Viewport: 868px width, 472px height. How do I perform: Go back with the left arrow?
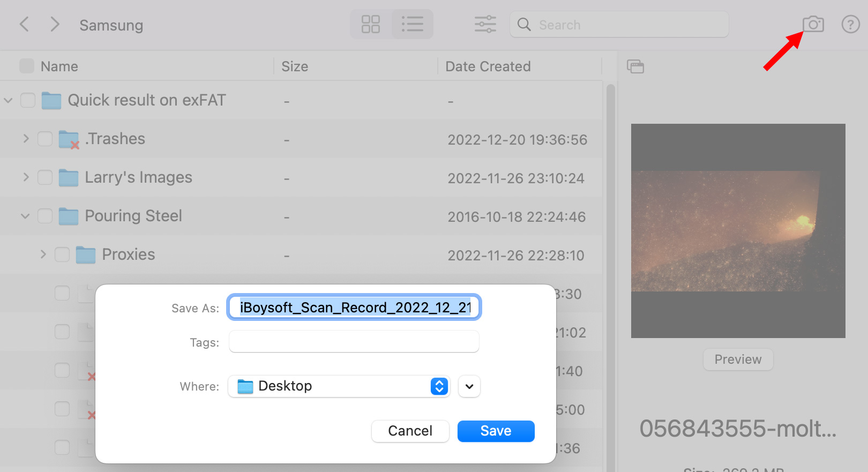(24, 25)
